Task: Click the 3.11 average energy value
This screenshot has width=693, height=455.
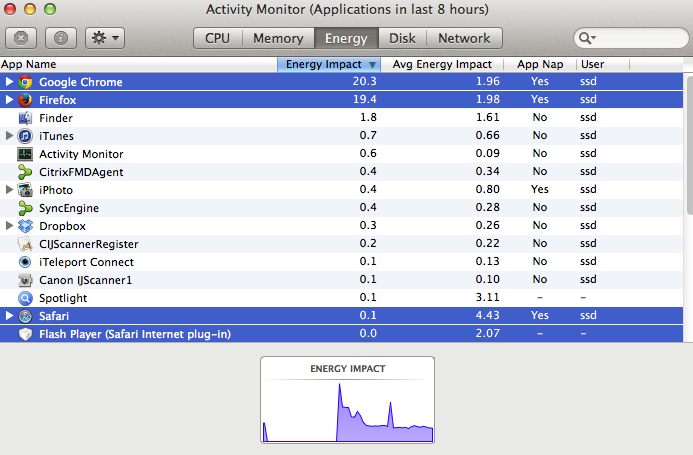Action: 487,297
